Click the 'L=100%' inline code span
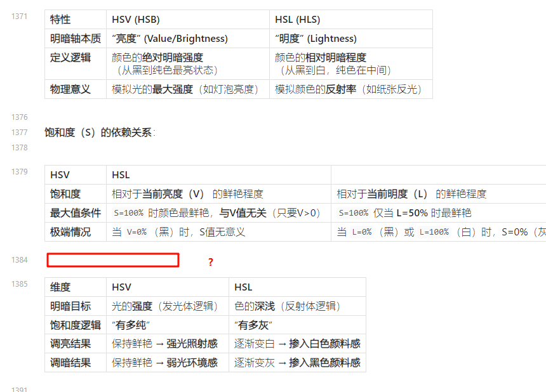Viewport: 546px width, 392px height. click(434, 232)
